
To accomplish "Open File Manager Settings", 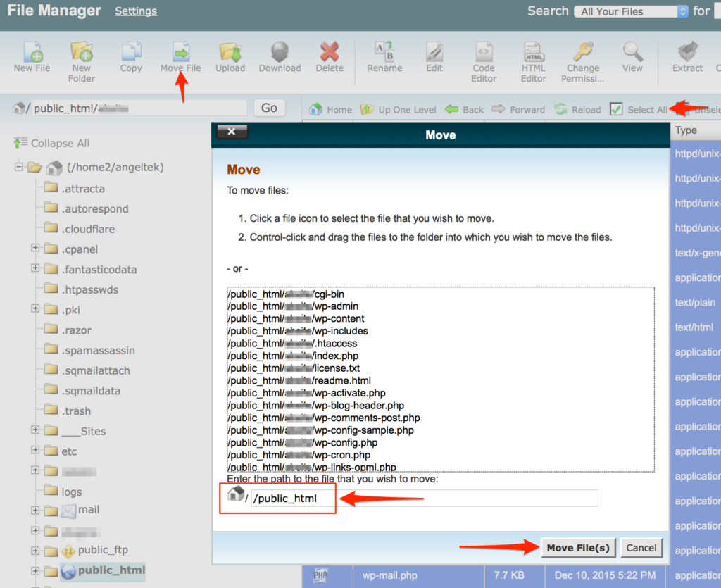I will 135,11.
